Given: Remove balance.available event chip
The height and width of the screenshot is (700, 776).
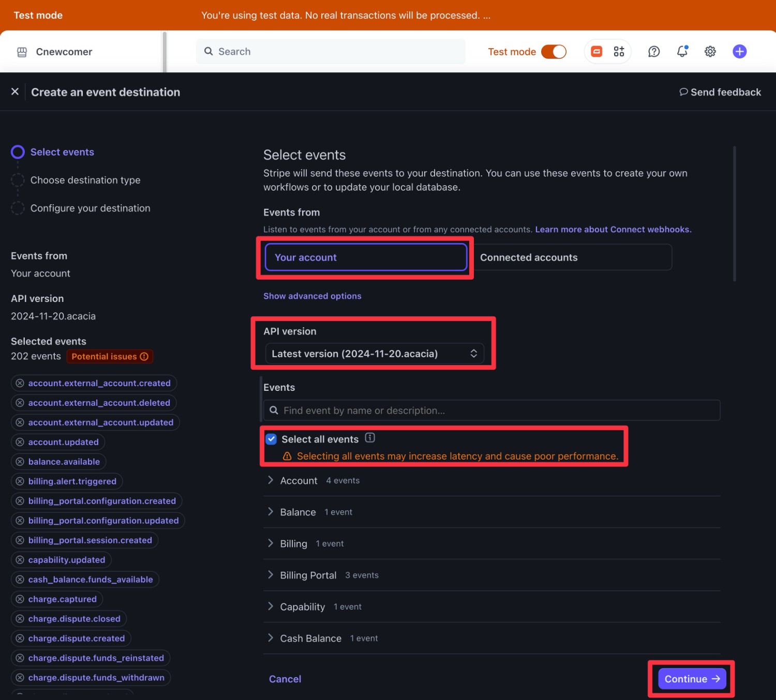Looking at the screenshot, I should click(20, 462).
